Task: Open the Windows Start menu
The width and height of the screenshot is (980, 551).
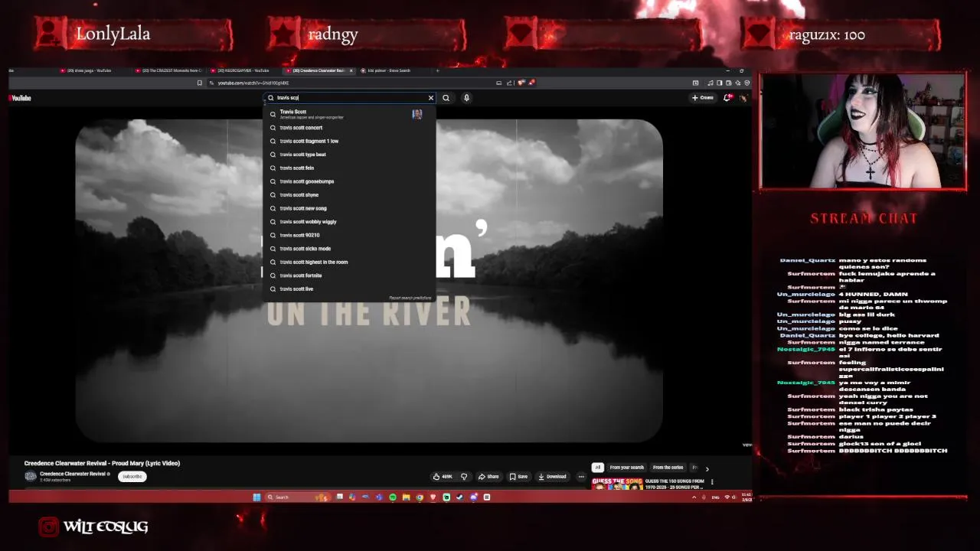Action: tap(256, 497)
